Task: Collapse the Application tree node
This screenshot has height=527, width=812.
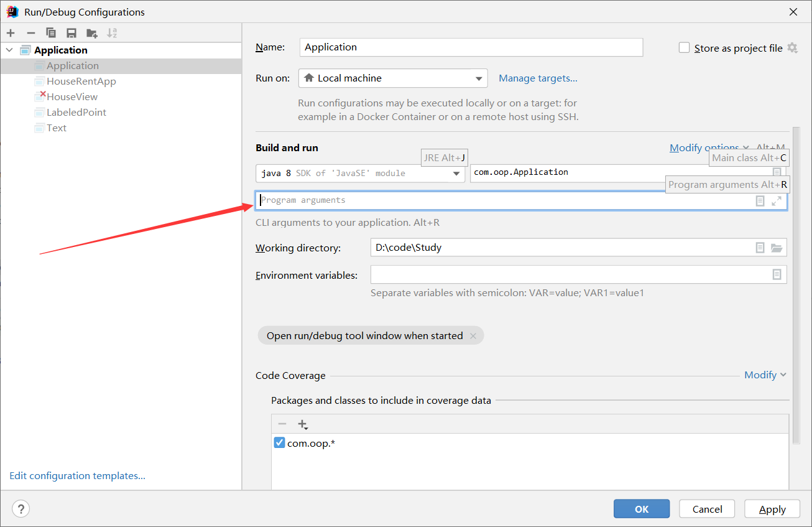Action: click(9, 50)
